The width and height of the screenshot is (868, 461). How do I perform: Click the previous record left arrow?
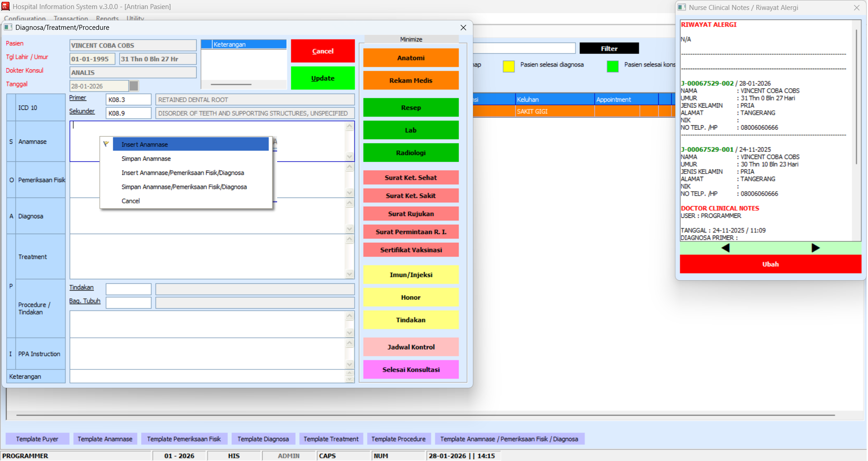point(725,248)
